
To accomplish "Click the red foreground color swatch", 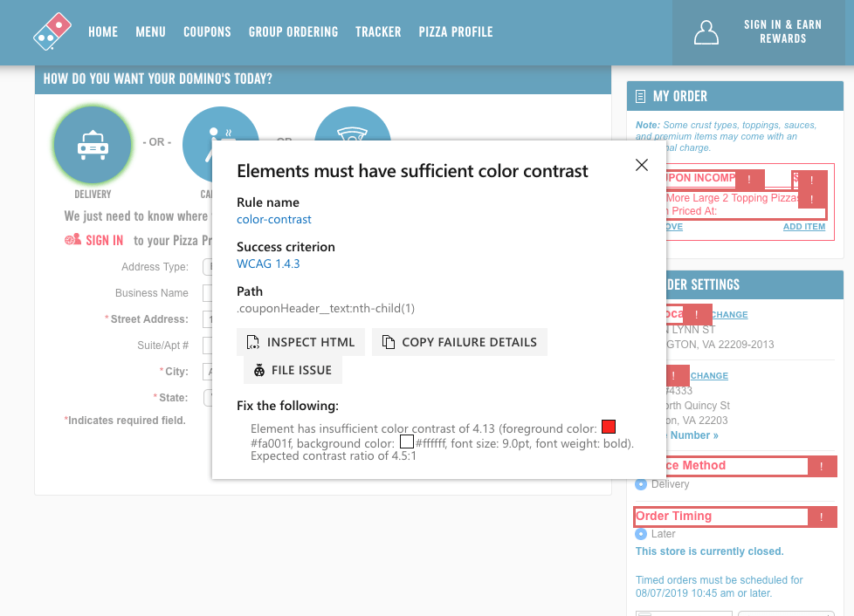I will 609,427.
